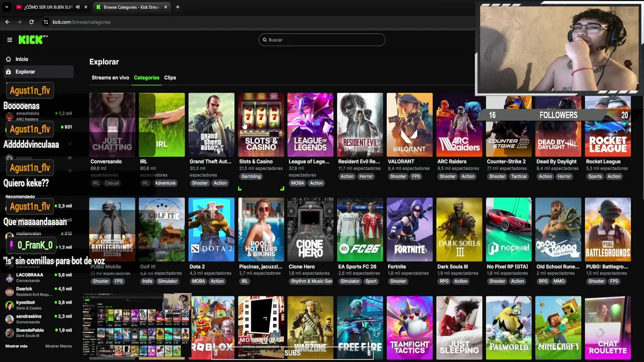Screen dimensions: 644x362
Task: Click the Horror tag under Resident Evil
Action: [366, 176]
